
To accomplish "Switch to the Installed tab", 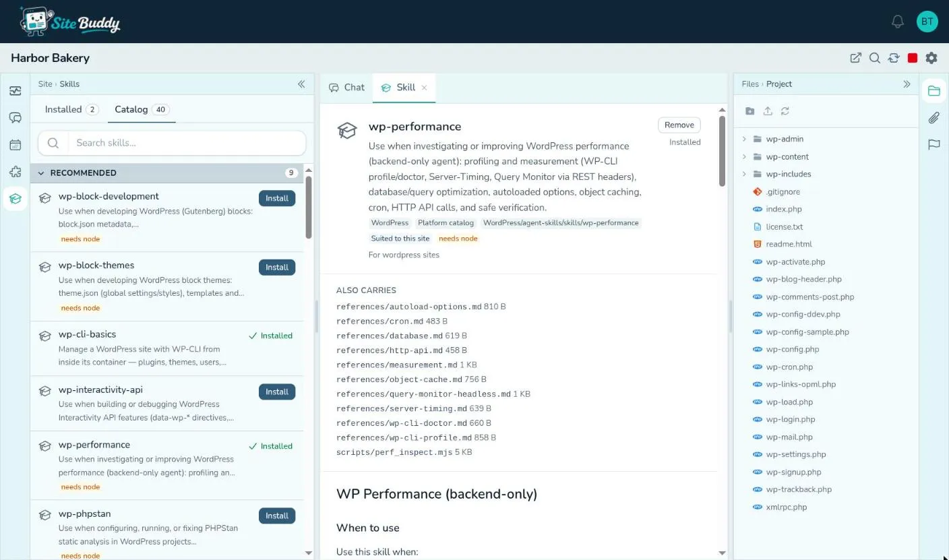I will click(71, 109).
